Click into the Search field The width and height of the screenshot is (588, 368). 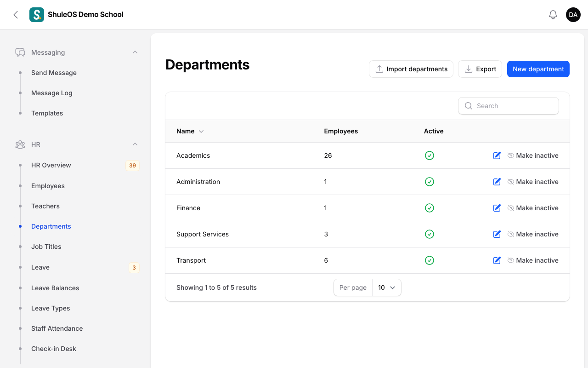509,106
